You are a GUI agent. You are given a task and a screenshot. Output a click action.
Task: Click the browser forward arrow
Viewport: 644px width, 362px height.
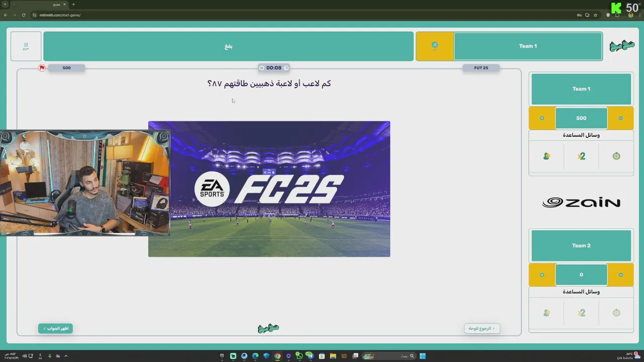pos(15,15)
